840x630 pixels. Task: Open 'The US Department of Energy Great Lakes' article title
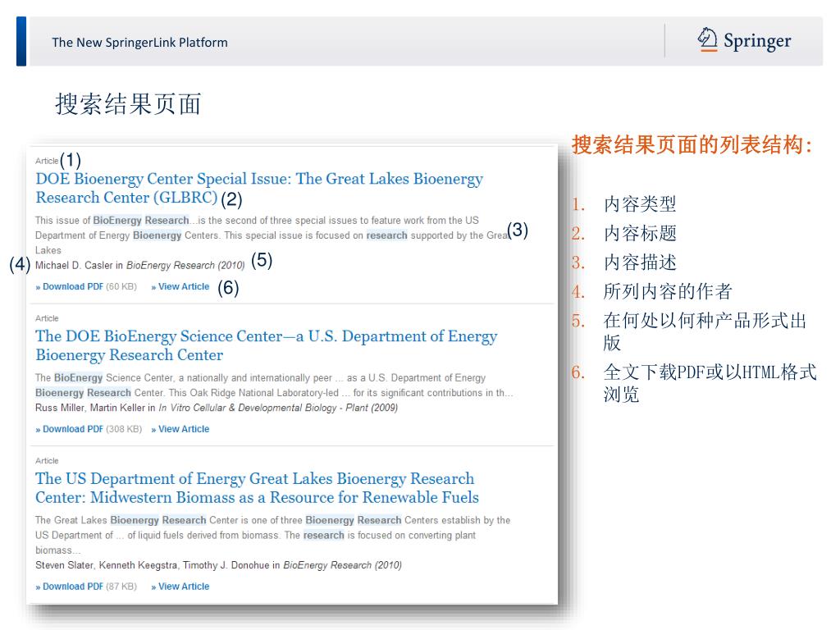click(x=257, y=488)
